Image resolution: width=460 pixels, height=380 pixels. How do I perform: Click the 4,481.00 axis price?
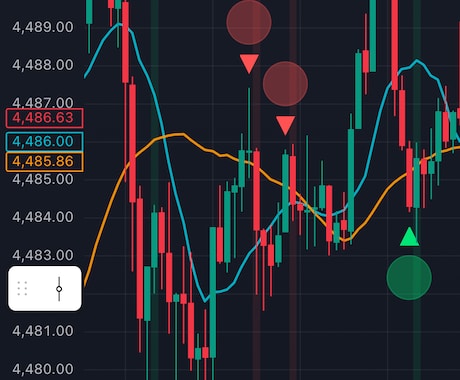[x=43, y=331]
